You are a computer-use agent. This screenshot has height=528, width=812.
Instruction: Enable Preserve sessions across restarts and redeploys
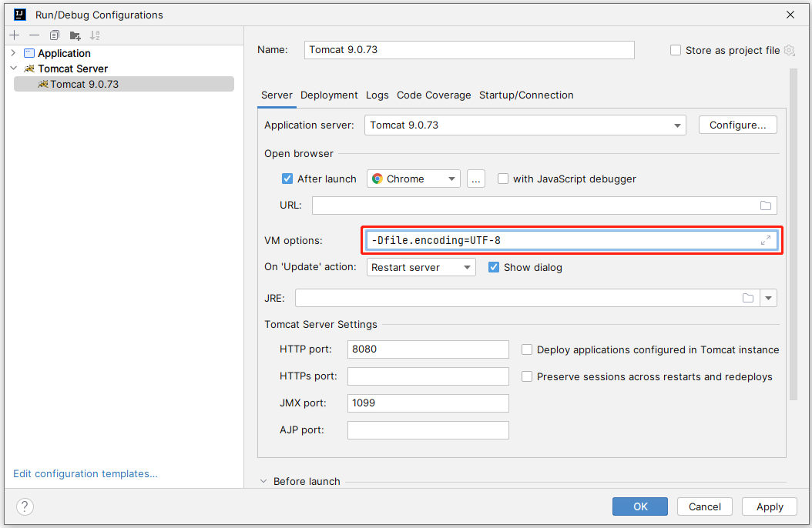(527, 376)
